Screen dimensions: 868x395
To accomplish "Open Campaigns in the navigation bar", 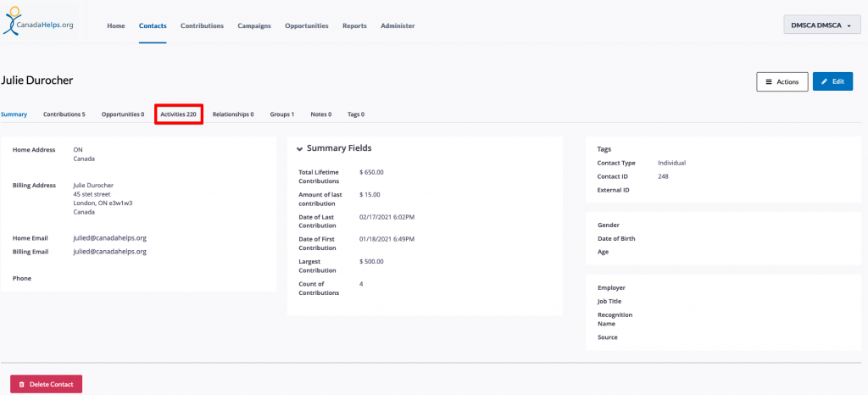I will click(254, 26).
